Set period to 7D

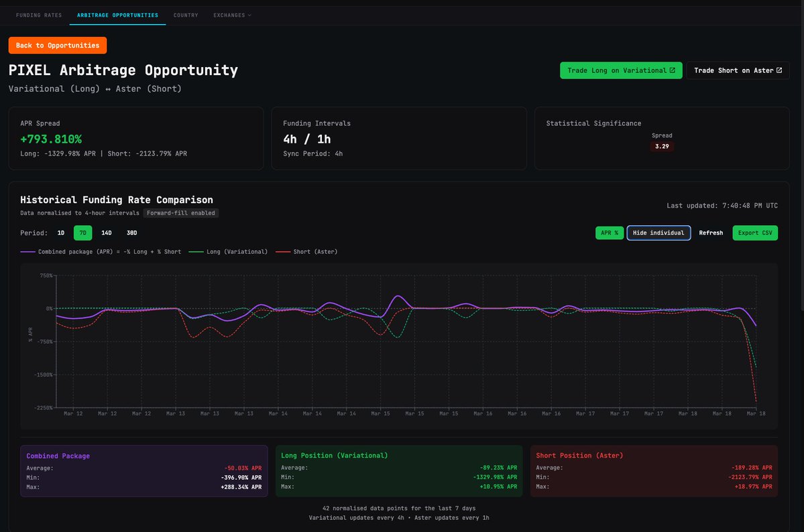click(83, 232)
